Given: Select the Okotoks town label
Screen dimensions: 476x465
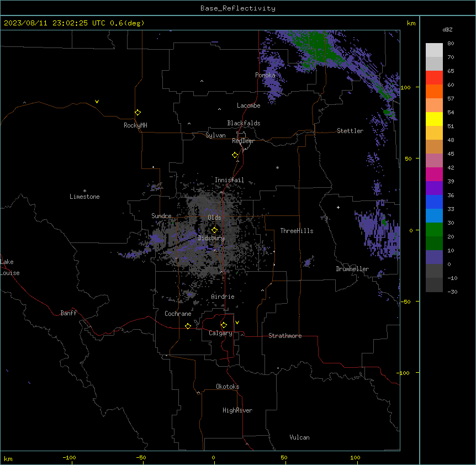Looking at the screenshot, I should (x=228, y=387).
